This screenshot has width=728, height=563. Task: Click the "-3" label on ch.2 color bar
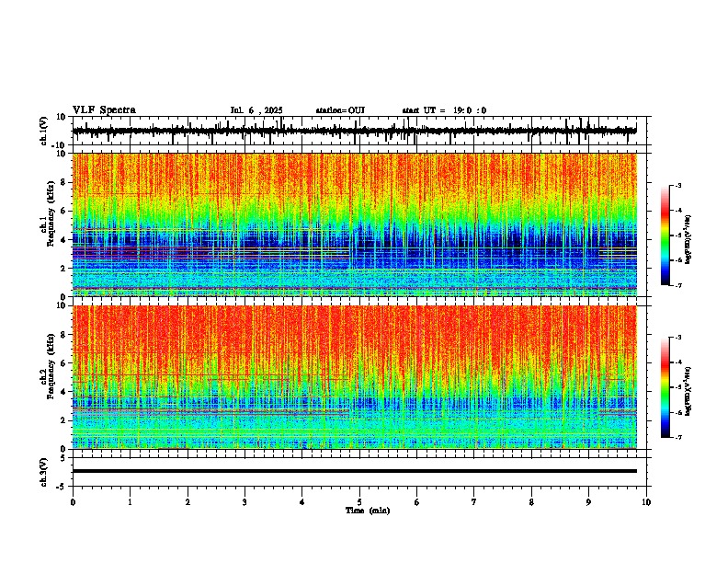pyautogui.click(x=677, y=338)
